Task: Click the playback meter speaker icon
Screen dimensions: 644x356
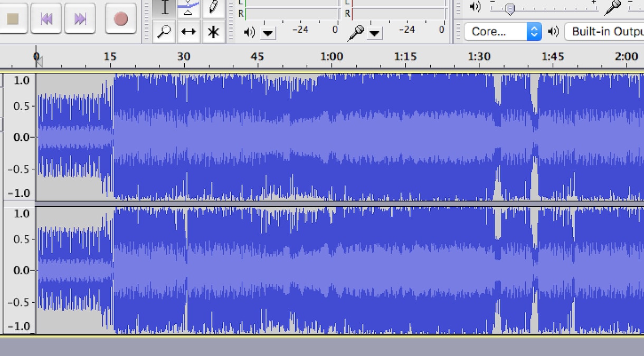Action: tap(249, 33)
